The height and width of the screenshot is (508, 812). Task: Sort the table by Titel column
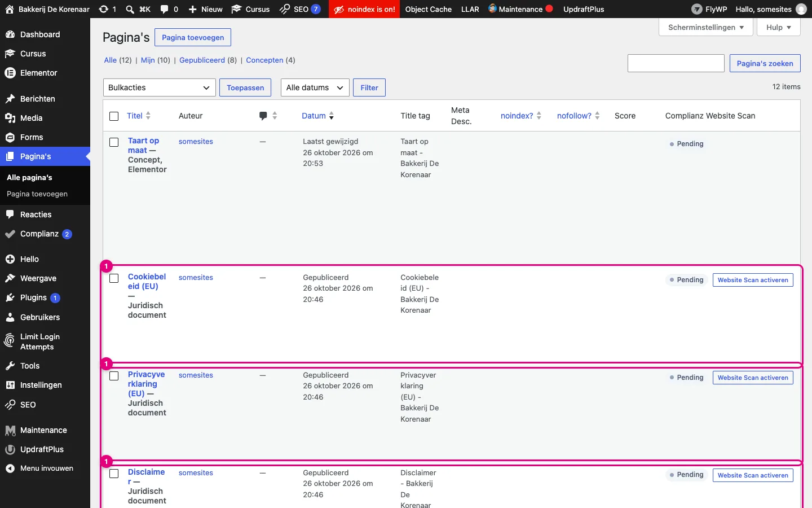(139, 116)
